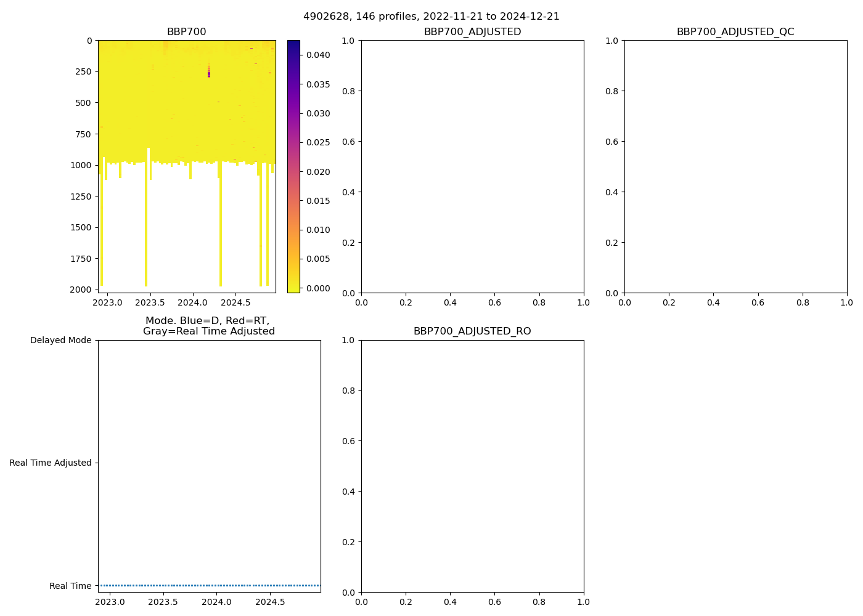Image resolution: width=863 pixels, height=616 pixels.
Task: Click the 'Real Time Adjusted' y-axis label
Action: click(x=50, y=463)
